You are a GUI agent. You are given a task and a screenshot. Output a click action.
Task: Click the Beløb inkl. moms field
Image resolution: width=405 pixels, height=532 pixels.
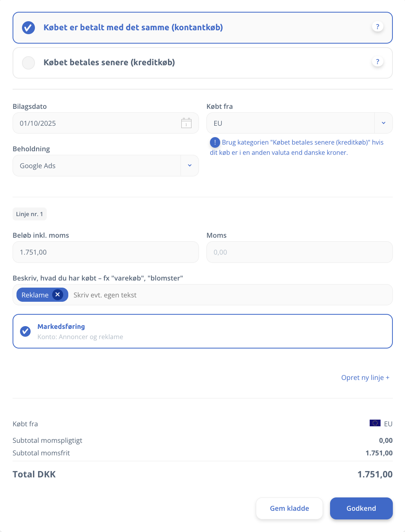coord(106,252)
